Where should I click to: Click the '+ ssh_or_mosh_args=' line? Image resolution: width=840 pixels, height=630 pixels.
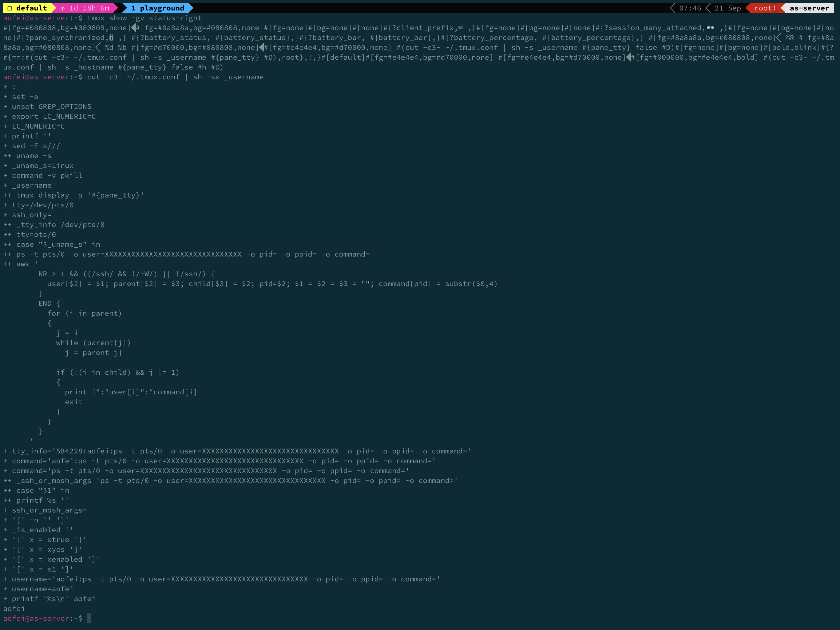45,511
